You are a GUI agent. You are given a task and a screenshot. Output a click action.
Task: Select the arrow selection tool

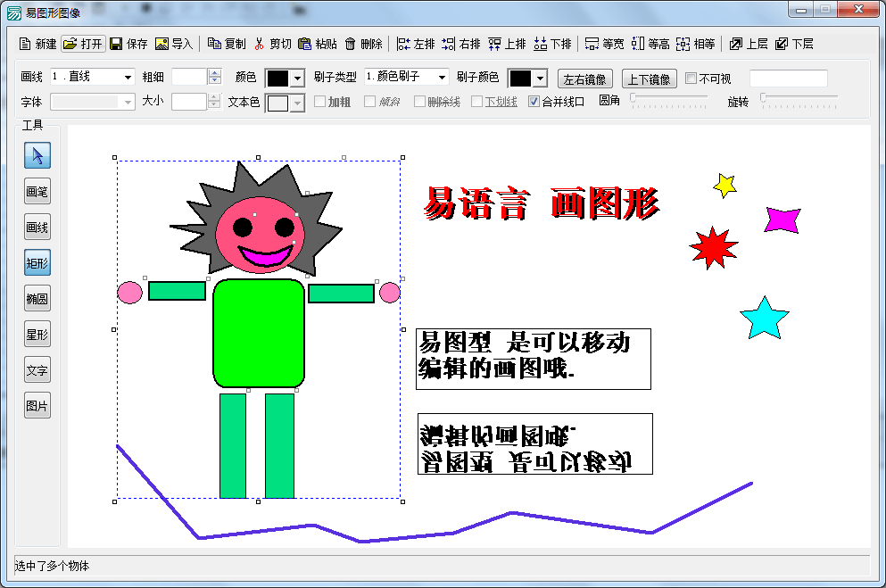37,156
